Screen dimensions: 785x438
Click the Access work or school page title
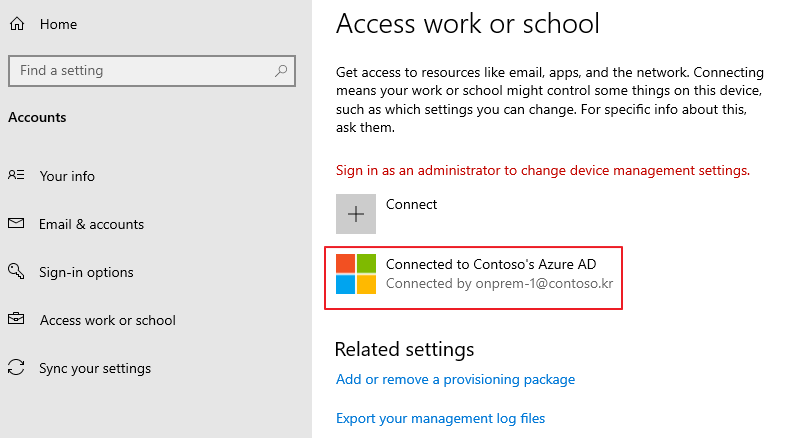click(x=468, y=24)
